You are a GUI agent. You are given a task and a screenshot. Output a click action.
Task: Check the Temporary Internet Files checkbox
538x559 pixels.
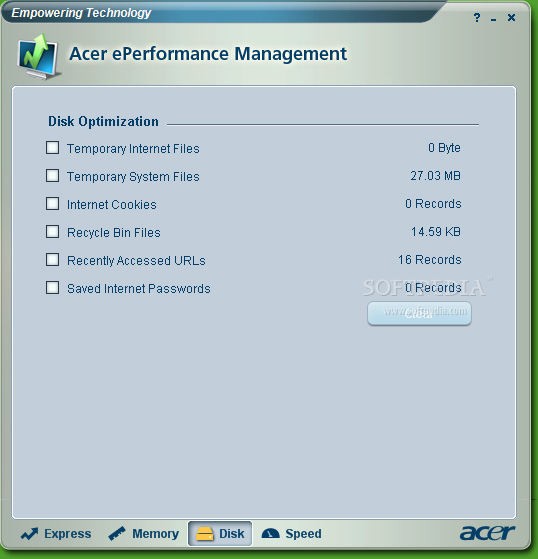(x=52, y=148)
